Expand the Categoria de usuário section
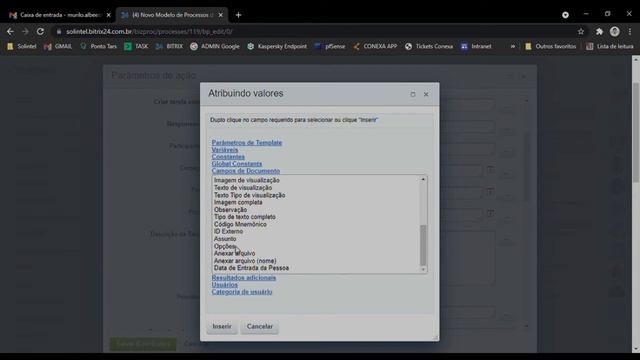 click(242, 292)
